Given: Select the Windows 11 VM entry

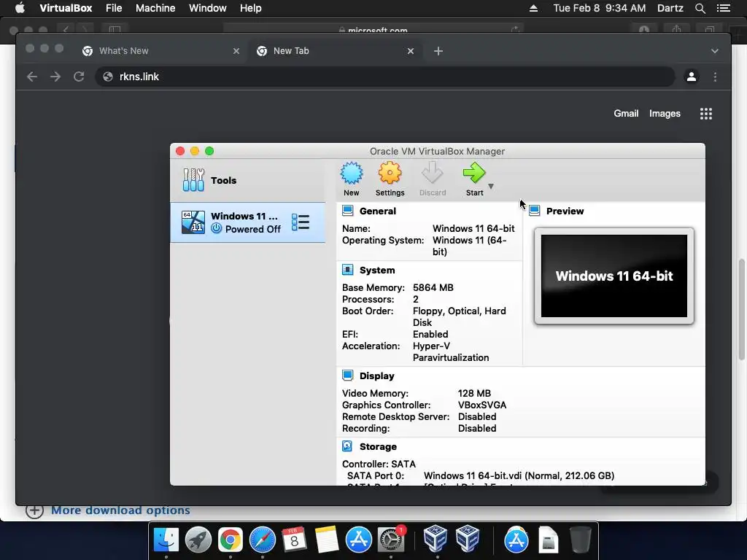Looking at the screenshot, I should [x=248, y=222].
